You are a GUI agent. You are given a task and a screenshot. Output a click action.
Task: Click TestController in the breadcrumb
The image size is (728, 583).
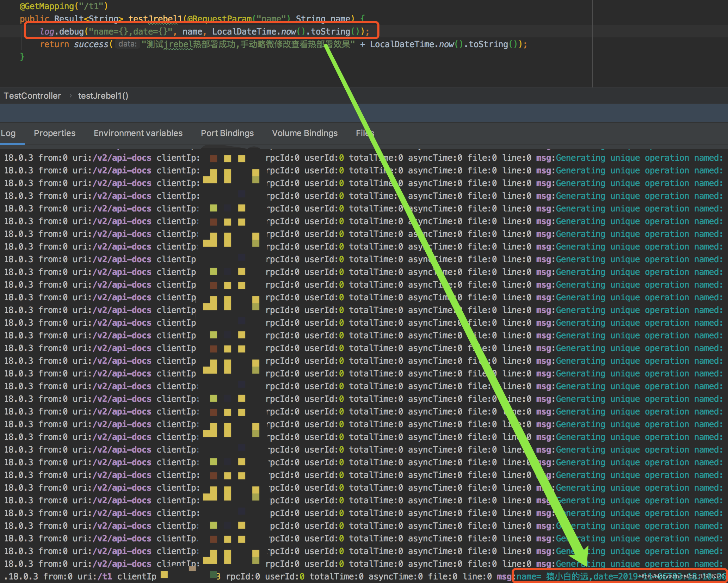(x=32, y=96)
